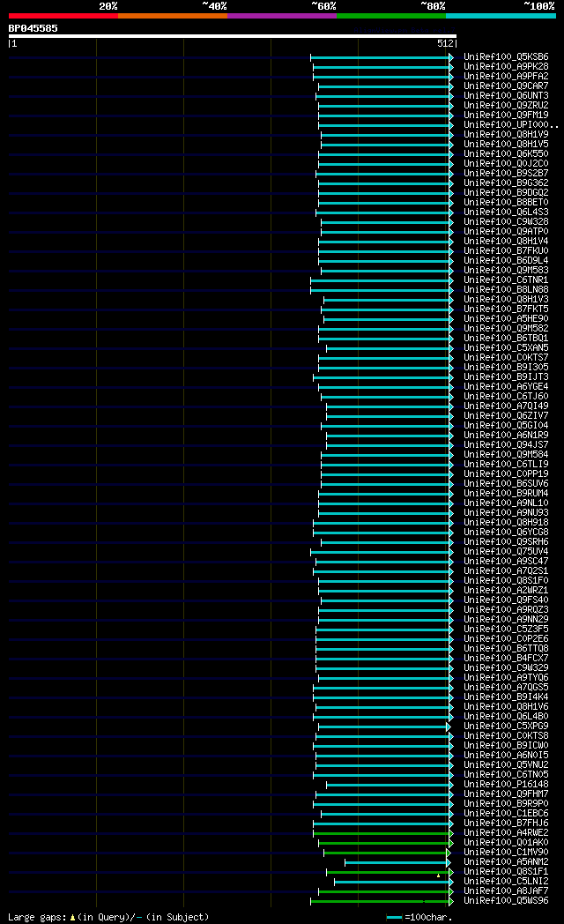The image size is (564, 924).
Task: Click the UniRef100_A9TYQ6 entry
Action: pos(506,678)
